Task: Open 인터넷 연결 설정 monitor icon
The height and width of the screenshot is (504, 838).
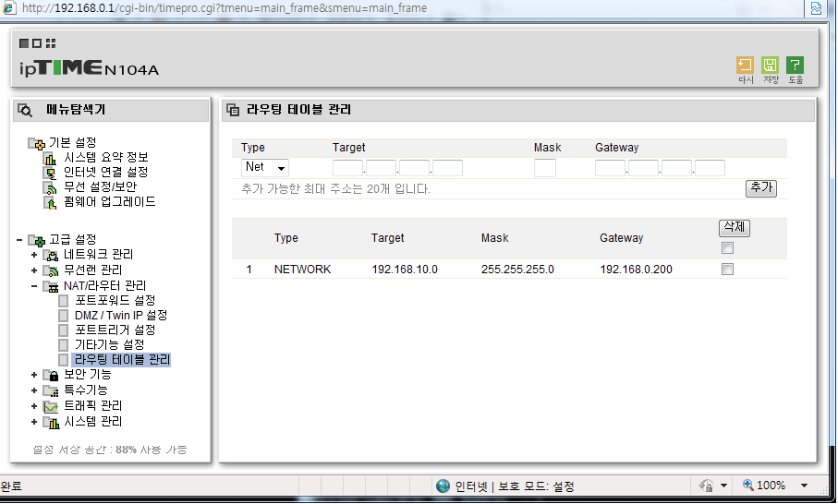Action: 50,173
